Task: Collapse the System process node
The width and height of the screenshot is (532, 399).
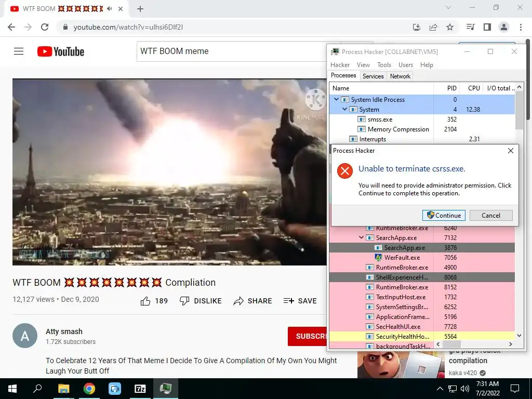Action: [344, 109]
